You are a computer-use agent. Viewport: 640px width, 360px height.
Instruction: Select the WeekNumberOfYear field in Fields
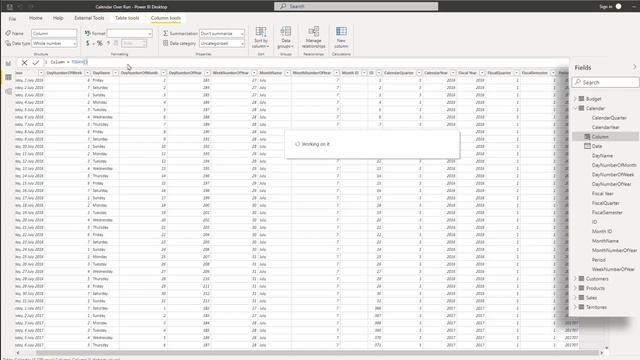click(x=613, y=269)
